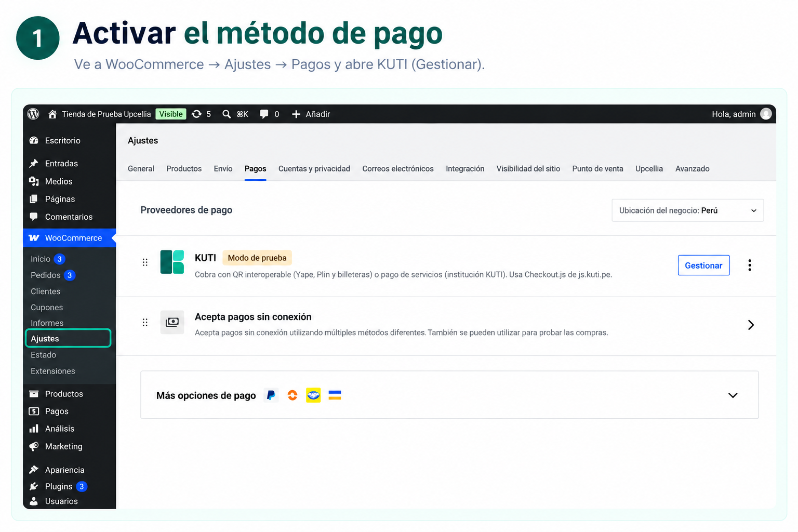This screenshot has height=532, width=798.
Task: Switch to the Upcellia tab
Action: pos(649,168)
